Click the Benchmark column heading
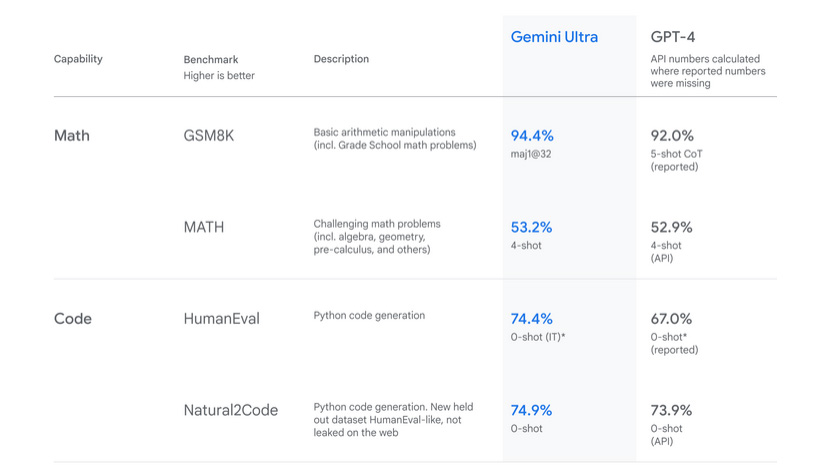831x467 pixels. [211, 60]
